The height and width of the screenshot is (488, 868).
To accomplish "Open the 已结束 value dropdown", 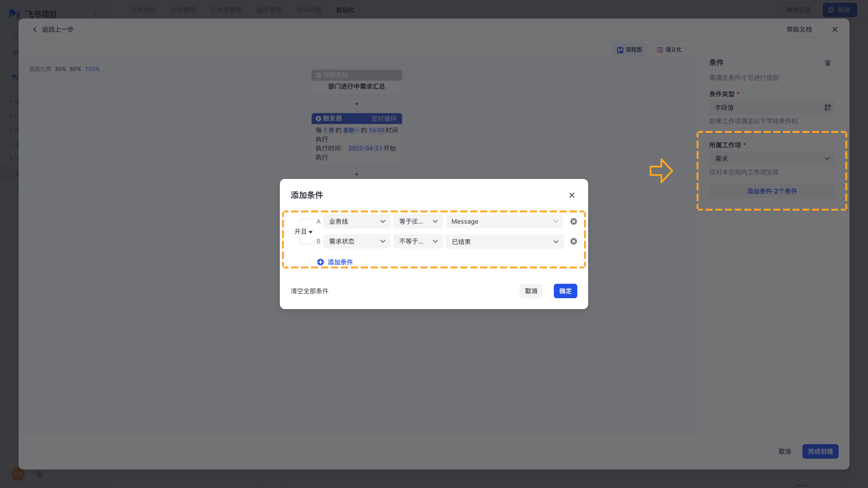I will pyautogui.click(x=505, y=242).
